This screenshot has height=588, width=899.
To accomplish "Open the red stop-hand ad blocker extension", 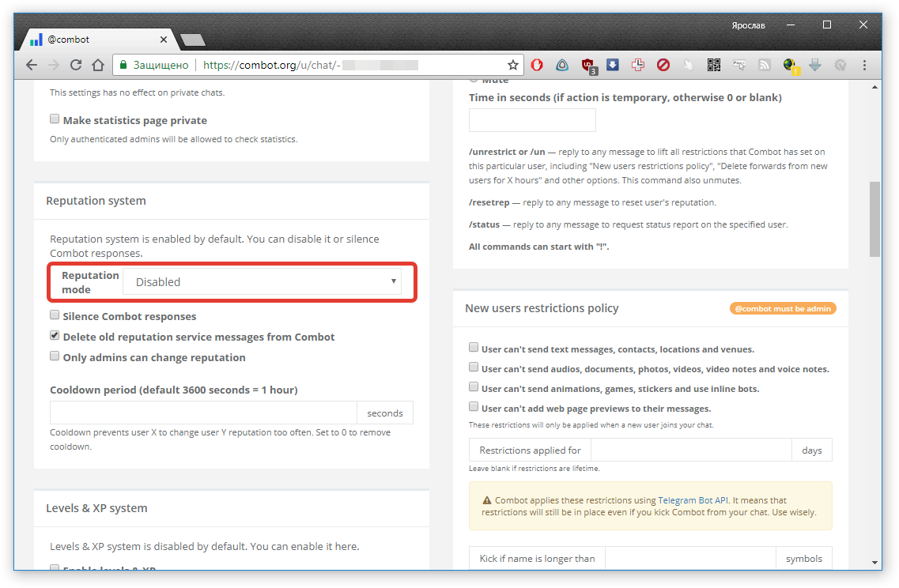I will click(537, 66).
